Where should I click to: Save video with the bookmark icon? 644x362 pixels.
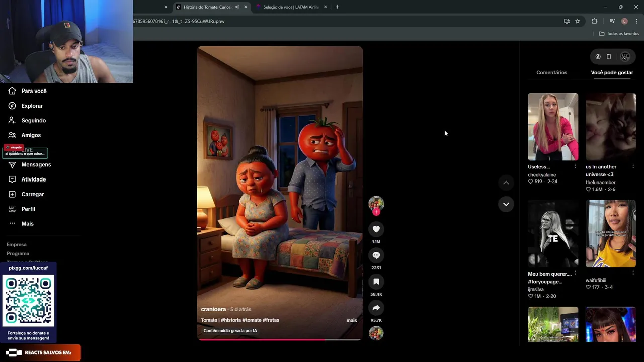(x=376, y=282)
